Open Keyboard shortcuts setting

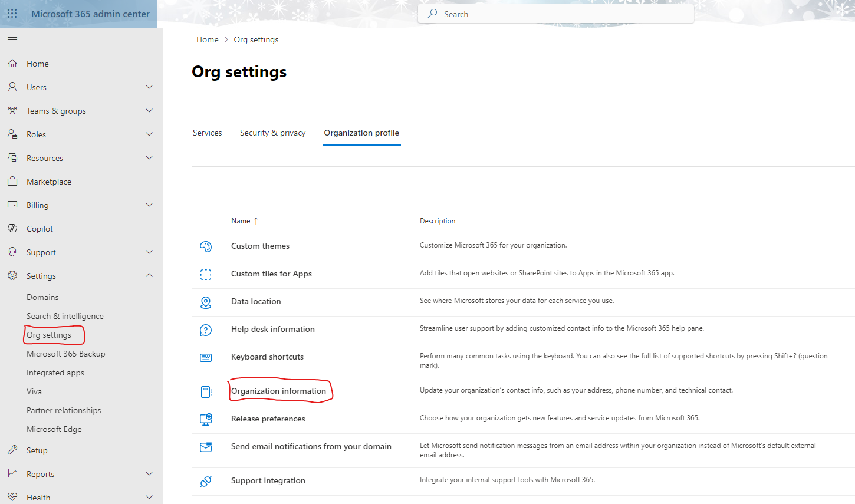[267, 357]
